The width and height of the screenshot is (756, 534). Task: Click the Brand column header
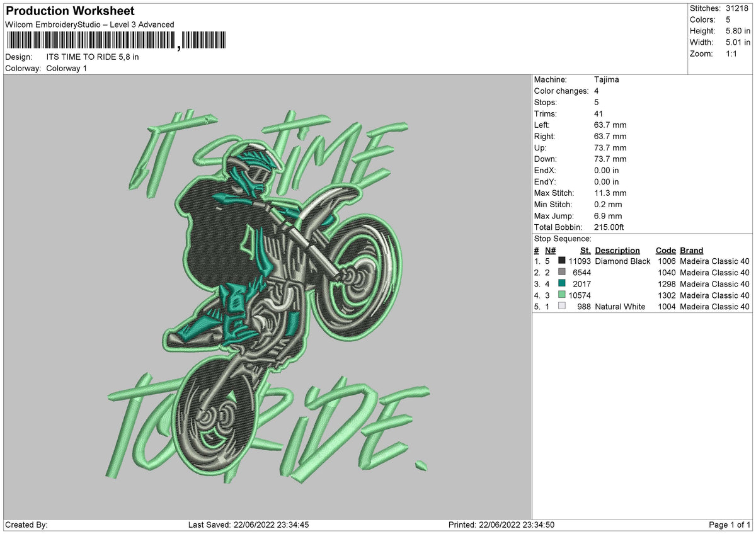click(x=690, y=250)
